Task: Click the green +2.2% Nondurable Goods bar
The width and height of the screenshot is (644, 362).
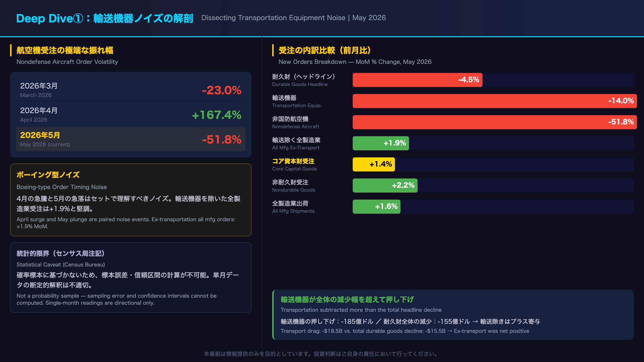Action: click(x=385, y=186)
